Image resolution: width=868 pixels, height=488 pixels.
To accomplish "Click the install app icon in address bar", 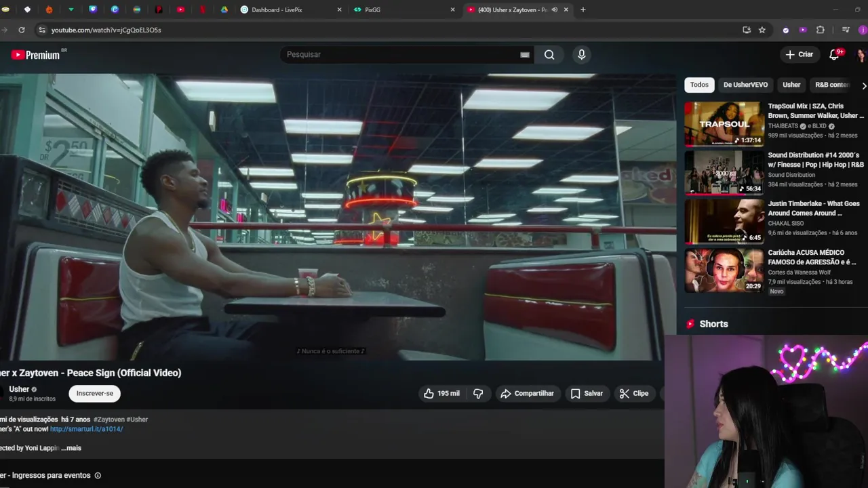I will point(747,30).
